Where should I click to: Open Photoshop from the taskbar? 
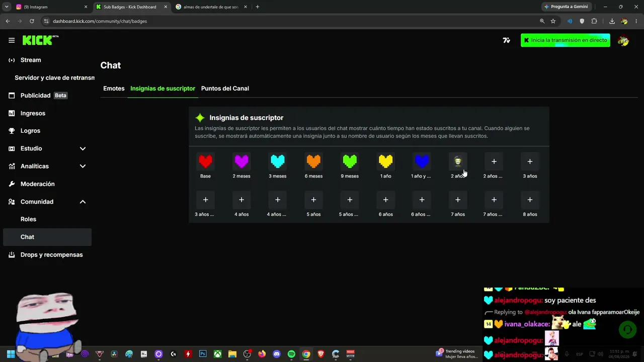tap(203, 354)
